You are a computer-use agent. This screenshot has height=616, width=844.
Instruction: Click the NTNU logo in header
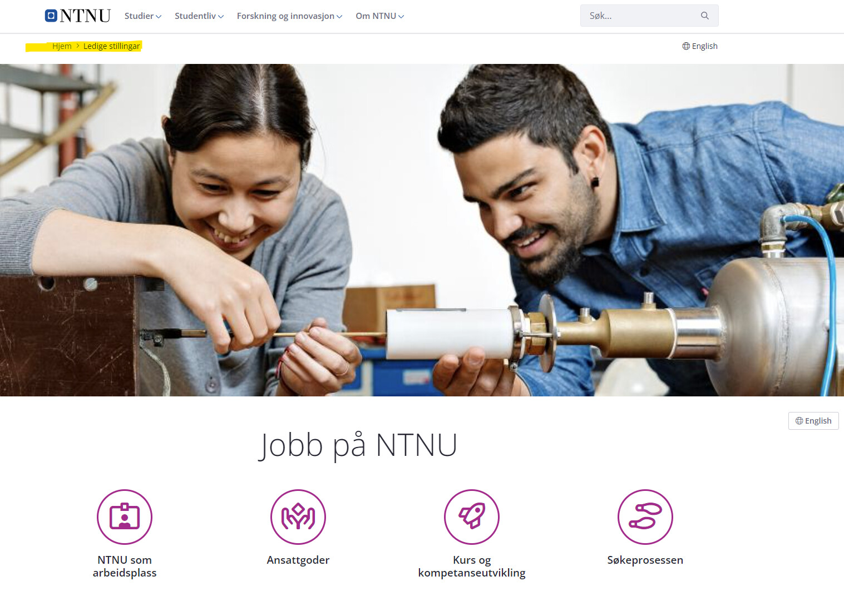click(78, 16)
